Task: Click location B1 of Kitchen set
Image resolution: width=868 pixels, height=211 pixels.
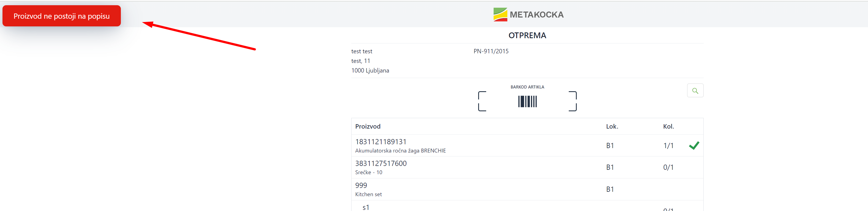Action: click(x=610, y=189)
